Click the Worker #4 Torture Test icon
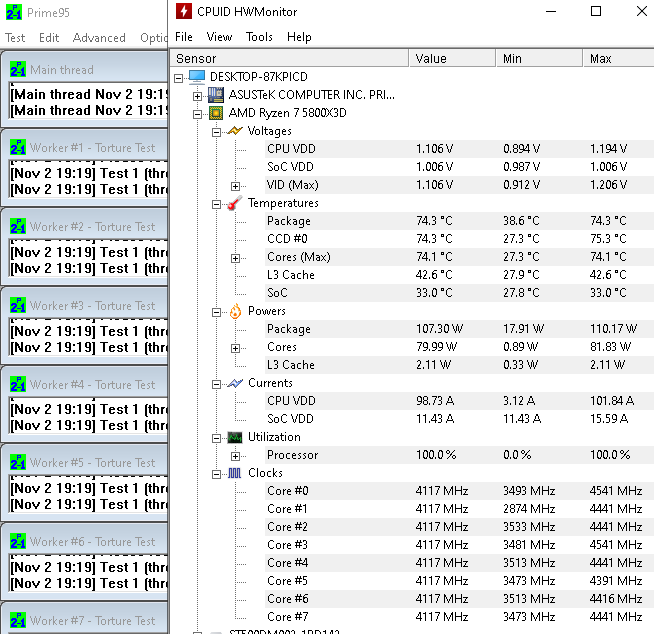Screen dimensions: 654x634 point(18,384)
